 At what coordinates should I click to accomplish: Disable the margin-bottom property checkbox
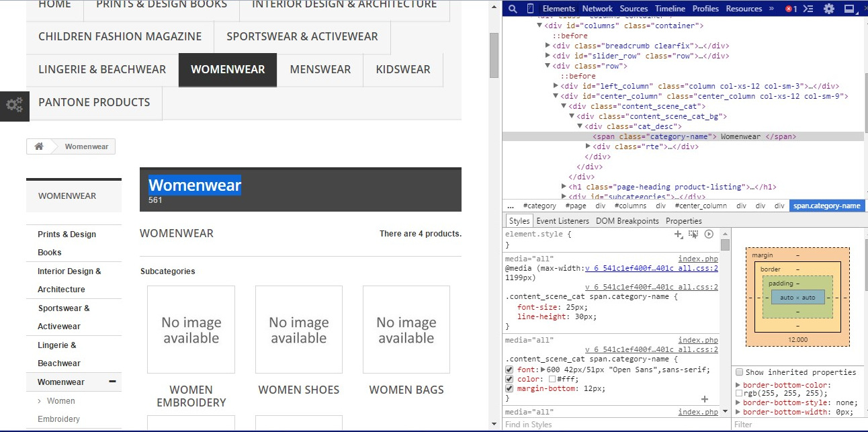(x=509, y=389)
